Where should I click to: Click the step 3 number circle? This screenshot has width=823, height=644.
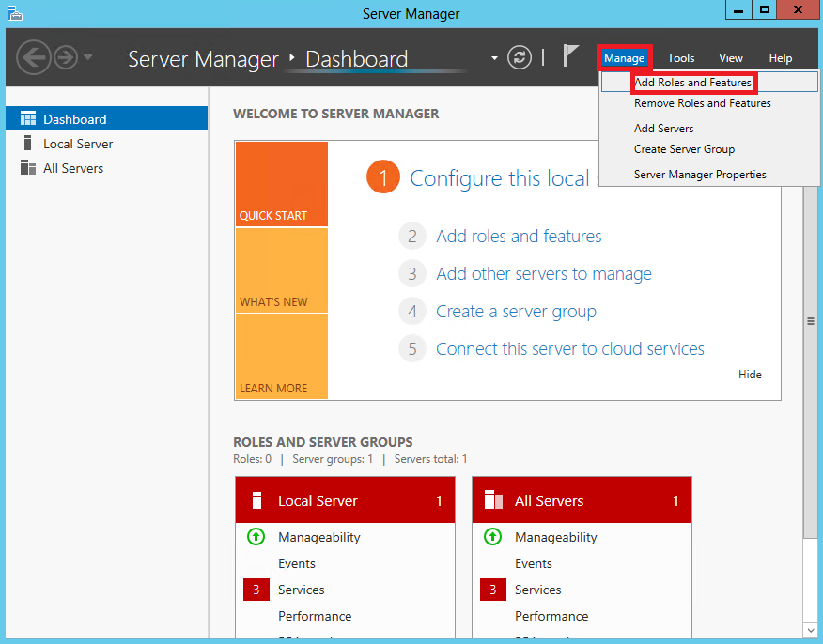click(x=412, y=274)
